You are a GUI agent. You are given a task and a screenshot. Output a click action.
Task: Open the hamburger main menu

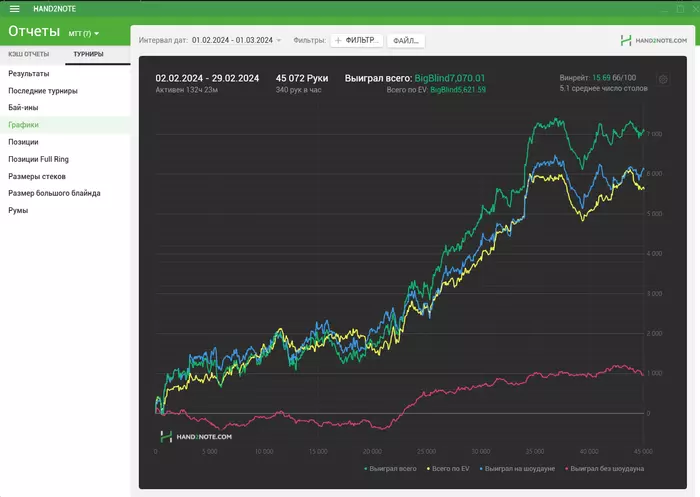tap(15, 9)
